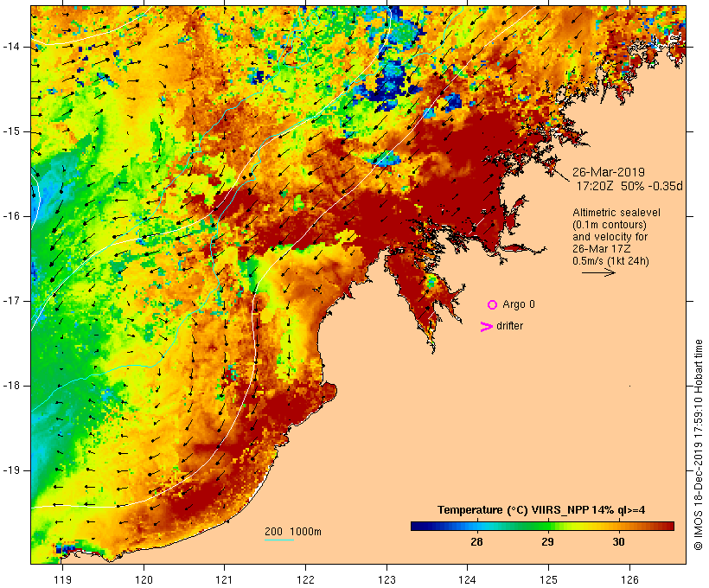
Task: Click the 30 value on the color bar scale
Action: (618, 541)
